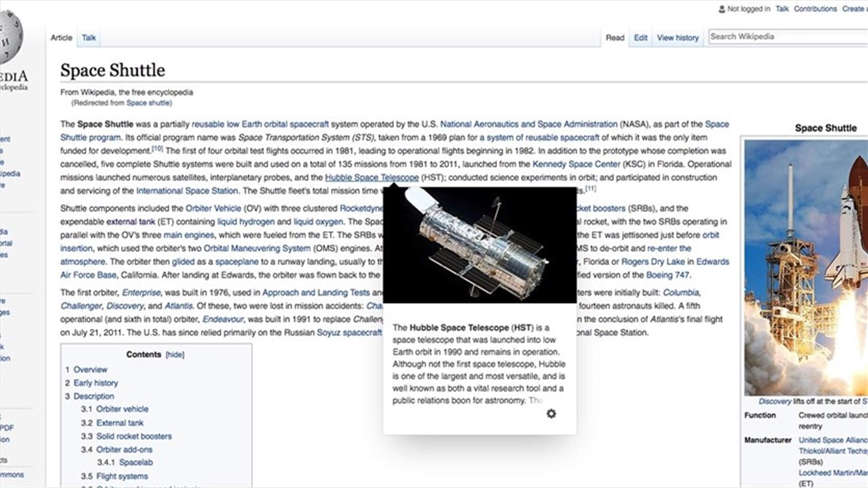This screenshot has height=488, width=868.
Task: Go to subsection 3.2 External tank
Action: coord(120,423)
